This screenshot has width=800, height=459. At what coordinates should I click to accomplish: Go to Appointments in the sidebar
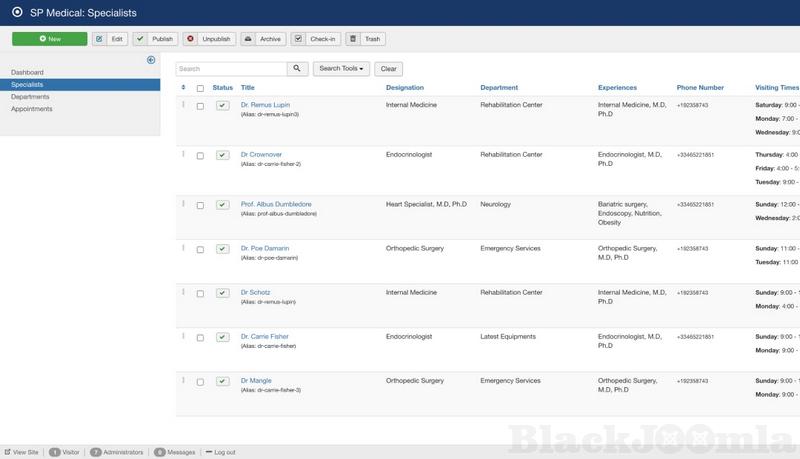[32, 109]
